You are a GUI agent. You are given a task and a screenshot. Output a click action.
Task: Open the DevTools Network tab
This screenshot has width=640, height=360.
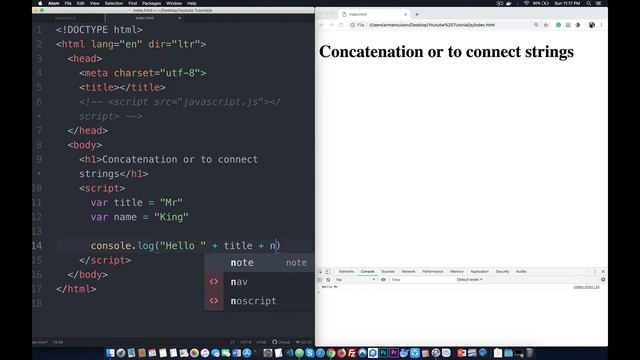408,271
